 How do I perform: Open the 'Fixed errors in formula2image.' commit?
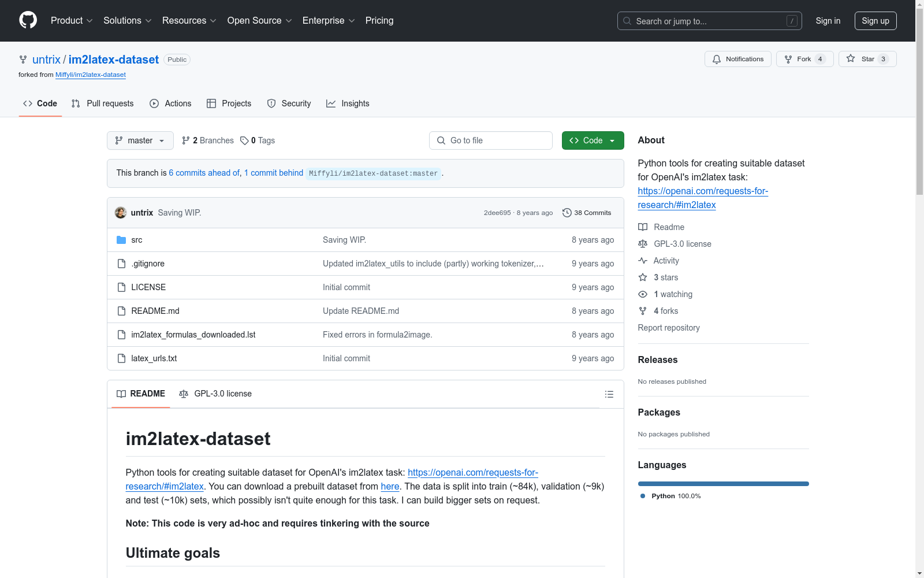378,335
